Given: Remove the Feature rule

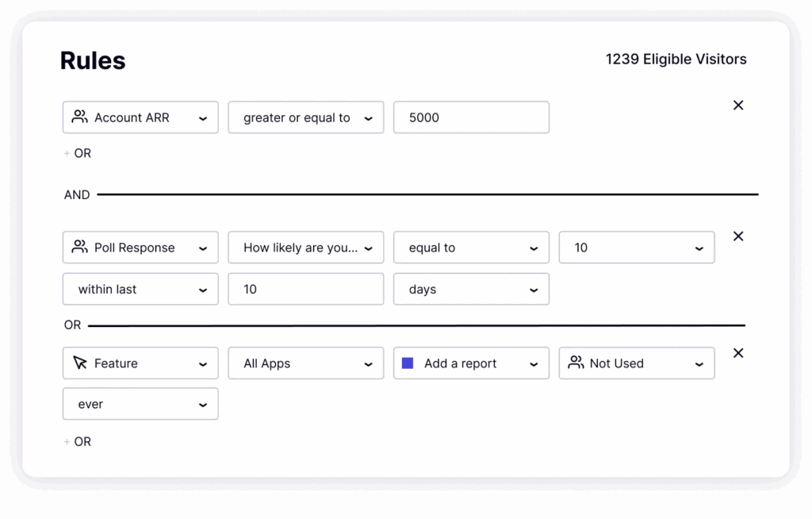Looking at the screenshot, I should coord(738,352).
